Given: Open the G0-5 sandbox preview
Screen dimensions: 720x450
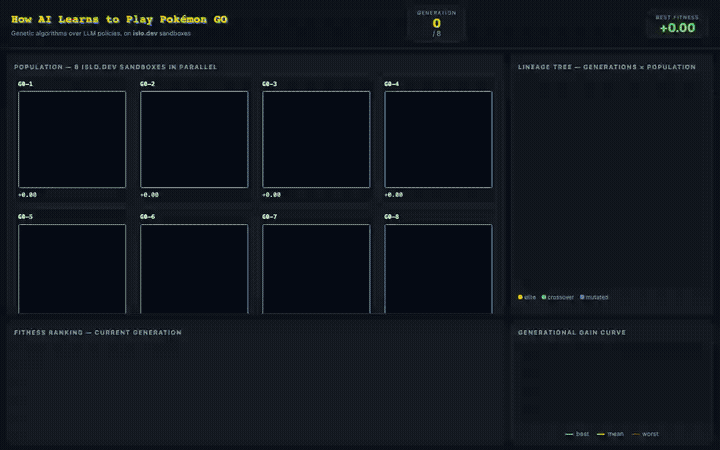Looking at the screenshot, I should click(72, 269).
